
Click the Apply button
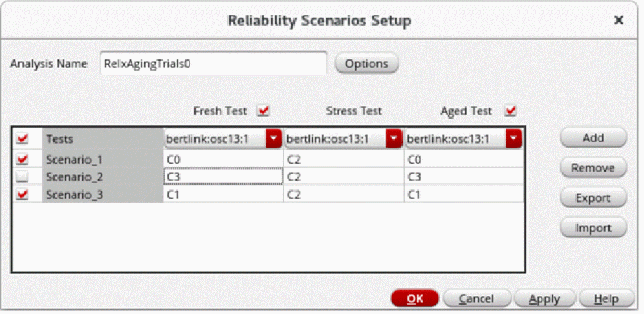pyautogui.click(x=544, y=299)
